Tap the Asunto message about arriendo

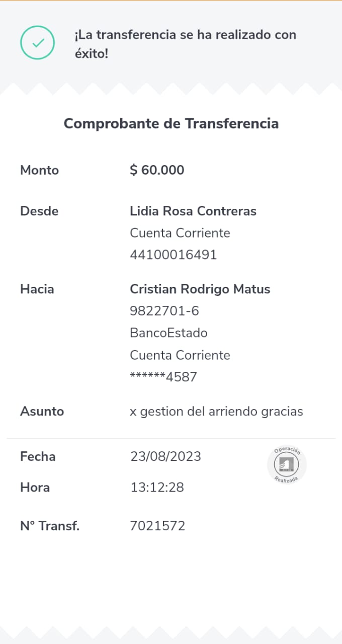pyautogui.click(x=216, y=412)
